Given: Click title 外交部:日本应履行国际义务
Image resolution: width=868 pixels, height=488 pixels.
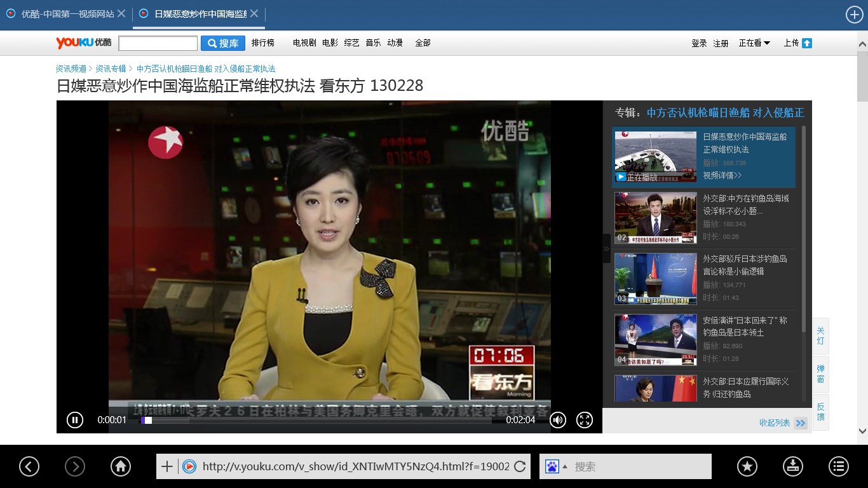Looking at the screenshot, I should pyautogui.click(x=746, y=388).
